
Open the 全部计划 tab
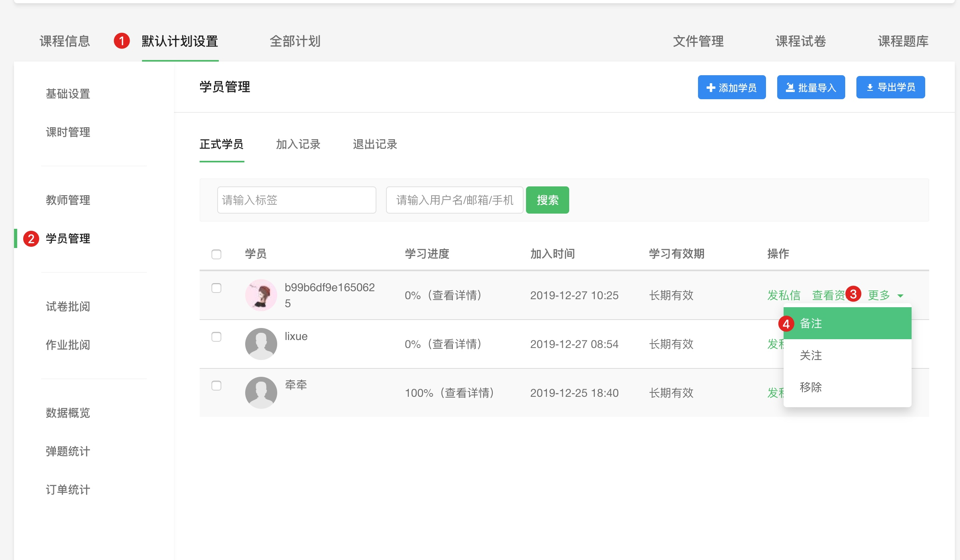point(295,41)
